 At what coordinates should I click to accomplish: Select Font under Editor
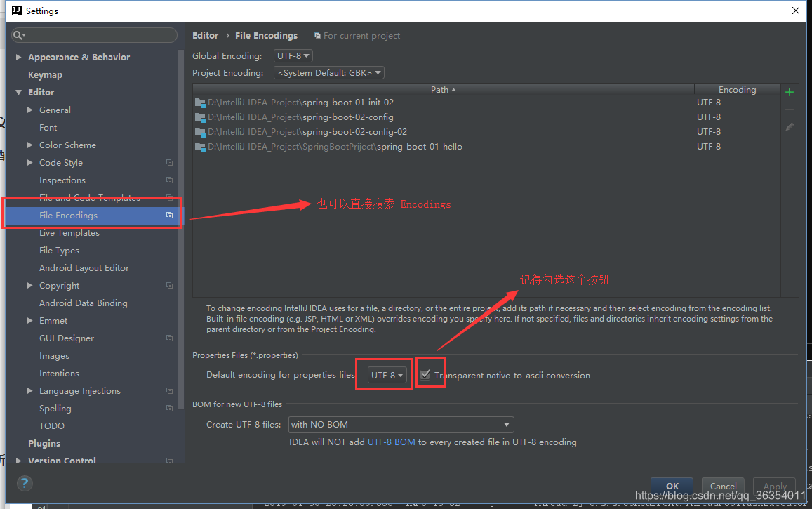pyautogui.click(x=48, y=127)
